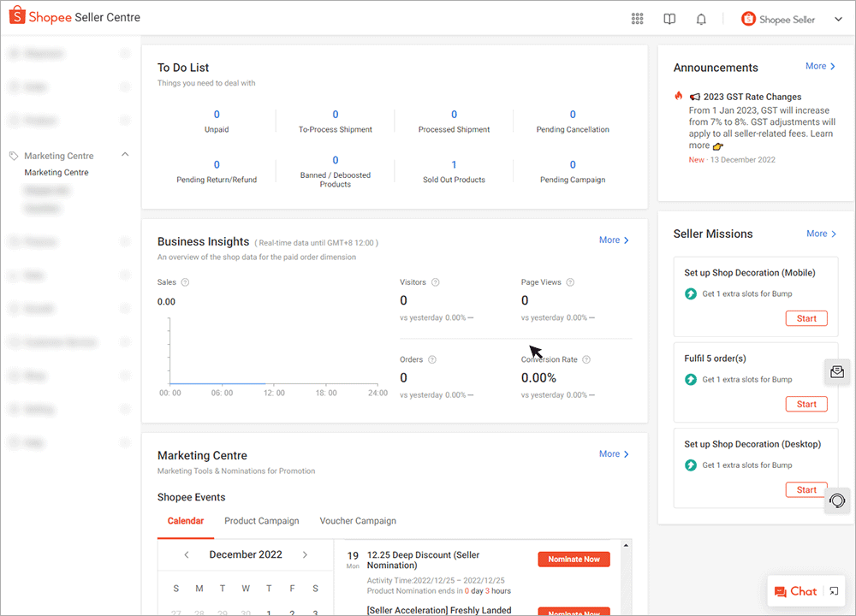This screenshot has height=616, width=856.
Task: Start the Set up Shop Decoration (Mobile) mission
Action: click(x=806, y=318)
